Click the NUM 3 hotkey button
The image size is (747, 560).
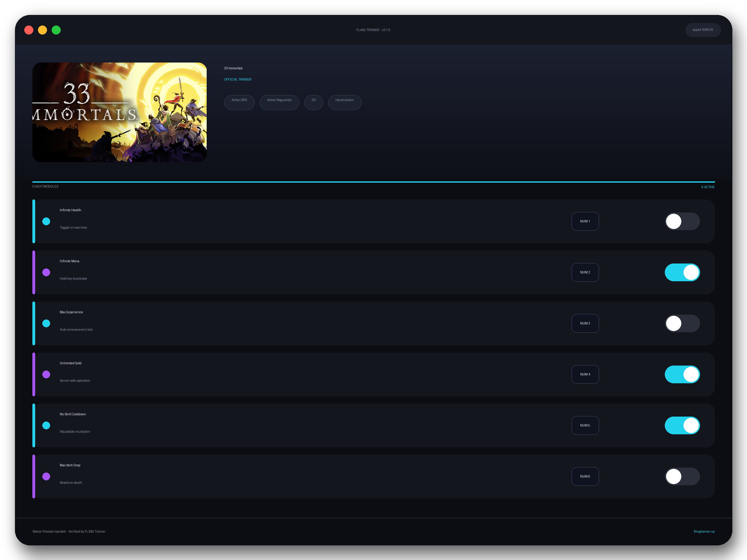pos(585,323)
